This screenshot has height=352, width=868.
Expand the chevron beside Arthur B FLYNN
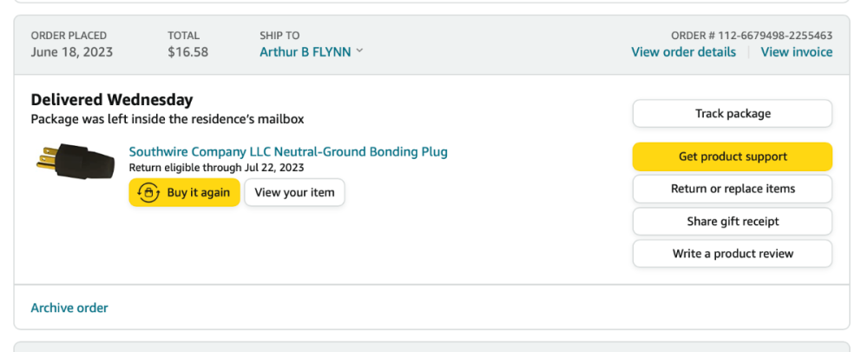tap(359, 51)
